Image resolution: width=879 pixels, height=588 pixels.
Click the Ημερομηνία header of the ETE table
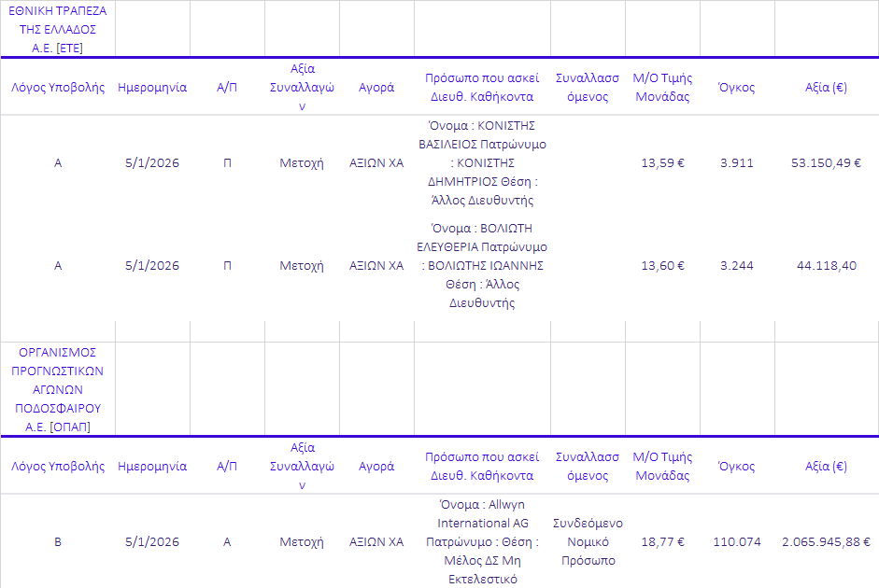[152, 88]
